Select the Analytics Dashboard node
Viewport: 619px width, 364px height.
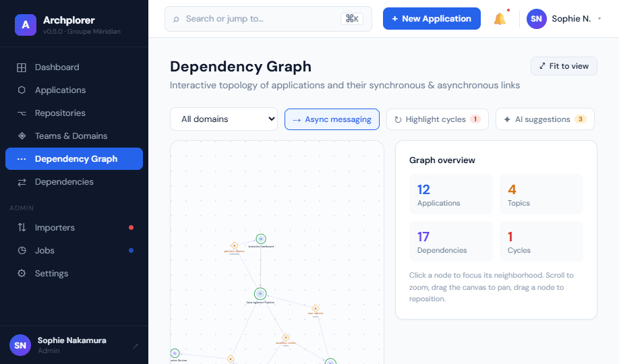(260, 239)
